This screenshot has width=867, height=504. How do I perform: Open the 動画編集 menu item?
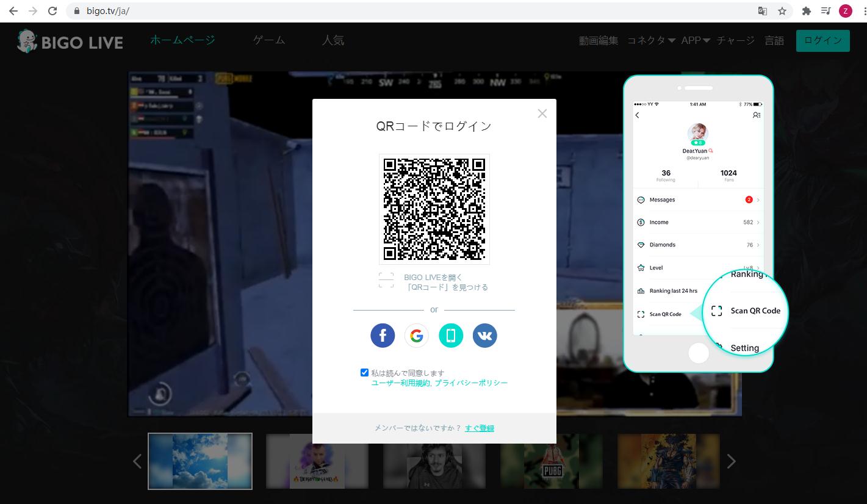[599, 40]
